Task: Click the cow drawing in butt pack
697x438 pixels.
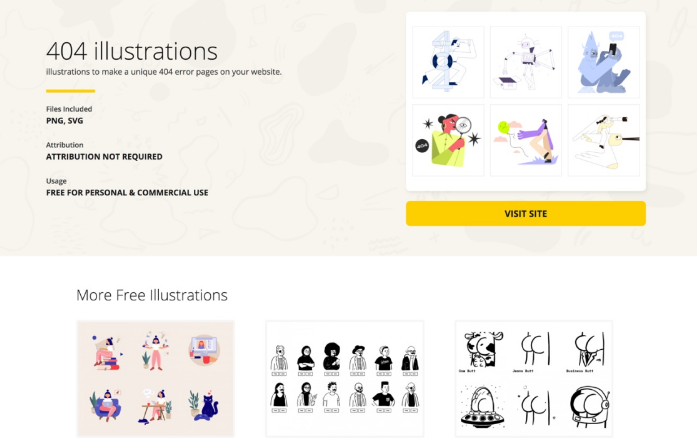Action: [481, 349]
